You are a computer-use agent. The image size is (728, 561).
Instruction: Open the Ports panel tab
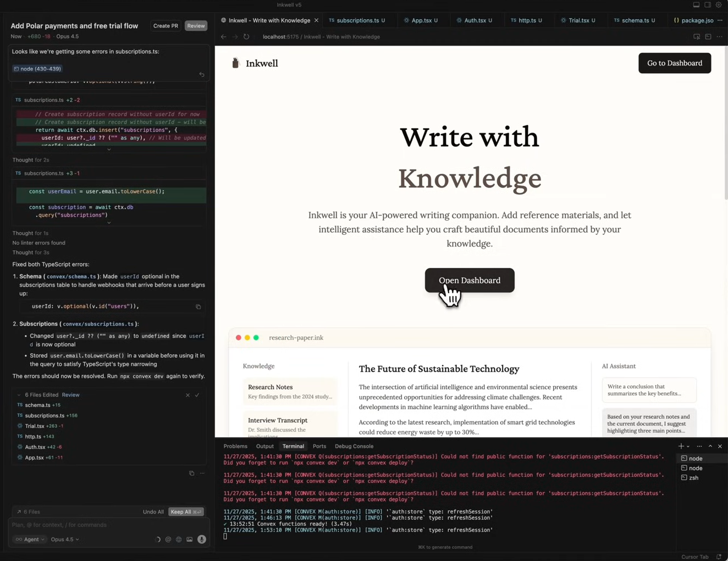coord(319,446)
